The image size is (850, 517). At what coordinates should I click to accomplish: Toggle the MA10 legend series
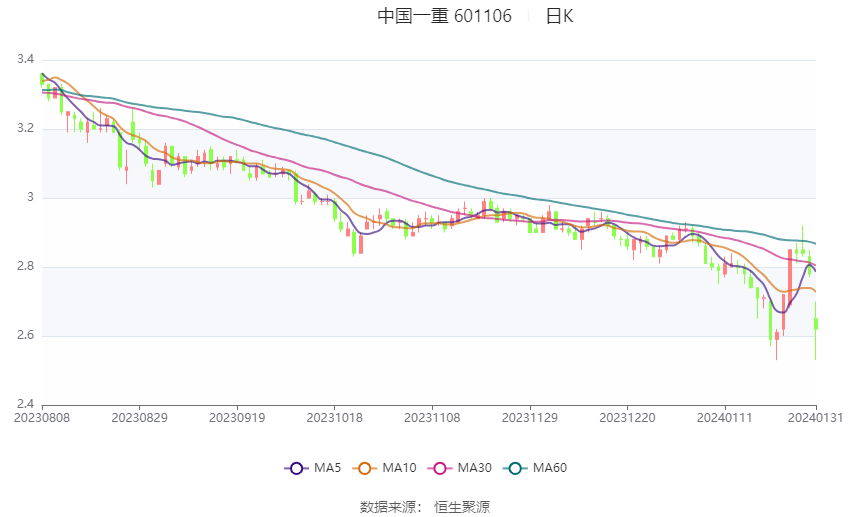pyautogui.click(x=384, y=468)
